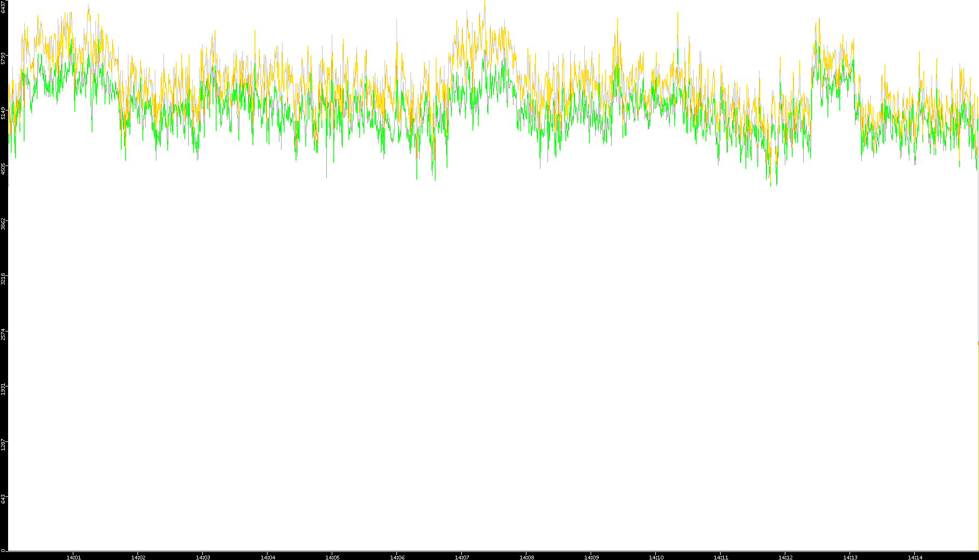Screen dimensions: 979x560
Task: Click the 14:08 time marker
Action: tap(526, 557)
